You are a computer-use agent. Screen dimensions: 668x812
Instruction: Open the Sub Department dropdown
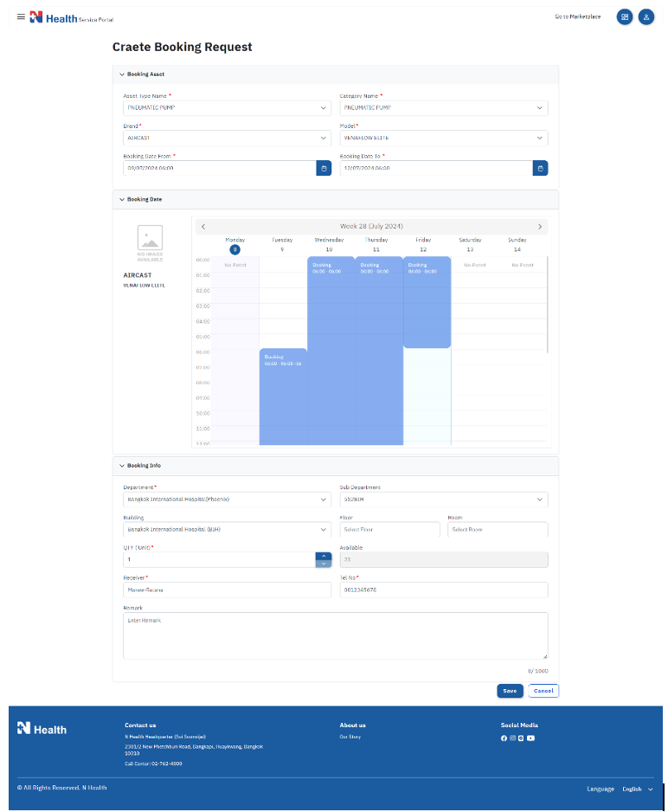pos(444,499)
